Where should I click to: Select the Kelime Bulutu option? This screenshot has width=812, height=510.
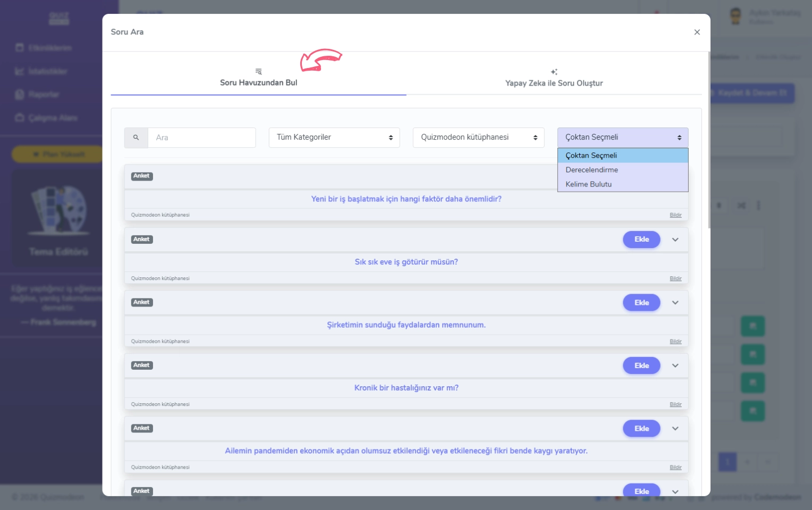[x=623, y=184]
